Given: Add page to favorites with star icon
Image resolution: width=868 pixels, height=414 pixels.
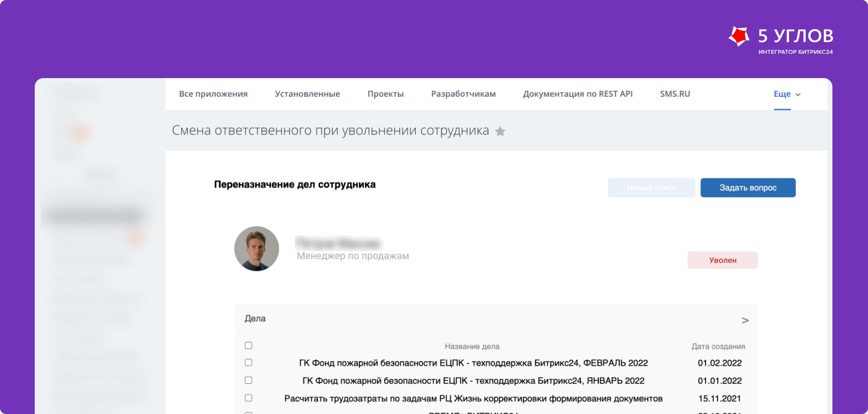Looking at the screenshot, I should (x=500, y=131).
